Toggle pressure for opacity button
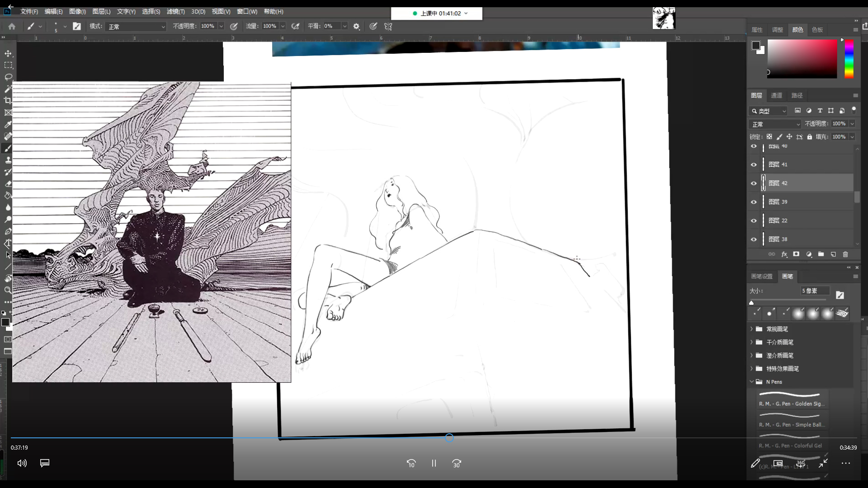The width and height of the screenshot is (868, 488). coord(234,26)
